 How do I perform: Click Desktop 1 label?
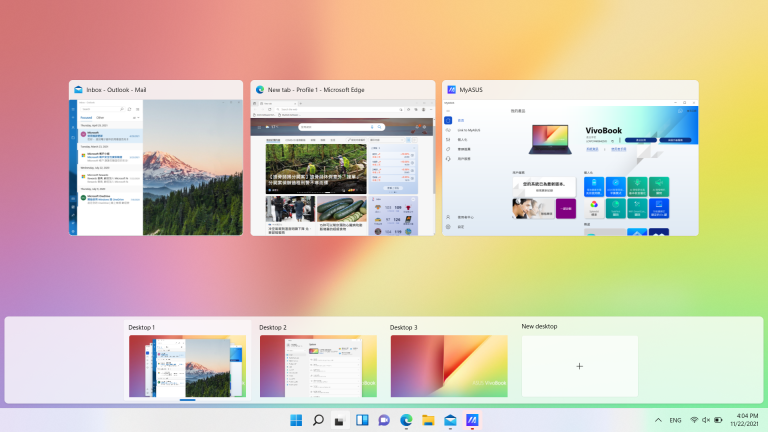[142, 327]
